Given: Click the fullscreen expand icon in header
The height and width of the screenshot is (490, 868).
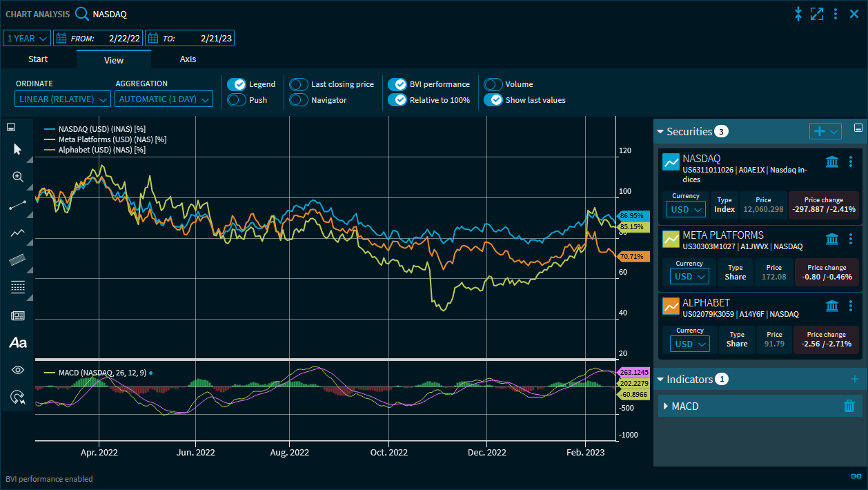Looking at the screenshot, I should click(x=817, y=14).
